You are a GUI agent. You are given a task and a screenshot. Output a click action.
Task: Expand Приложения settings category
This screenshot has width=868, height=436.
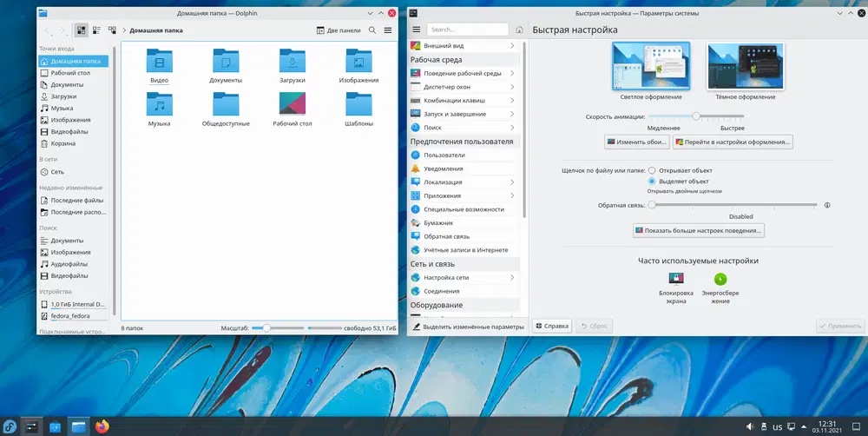464,195
